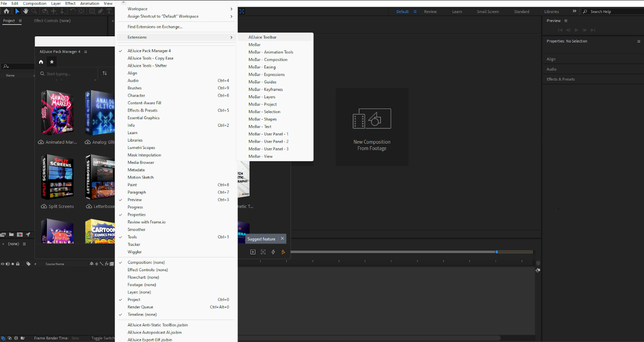
Task: Expand the Assign Shortcut to Default Workspace submenu
Action: click(x=177, y=16)
